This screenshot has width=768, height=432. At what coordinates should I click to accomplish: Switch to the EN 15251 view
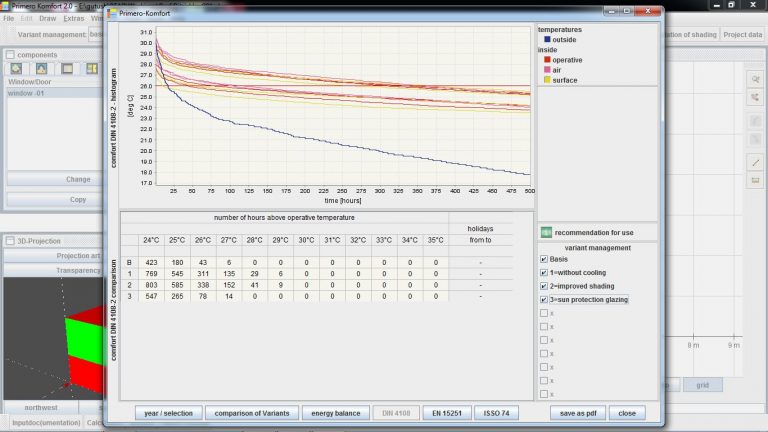coord(444,412)
